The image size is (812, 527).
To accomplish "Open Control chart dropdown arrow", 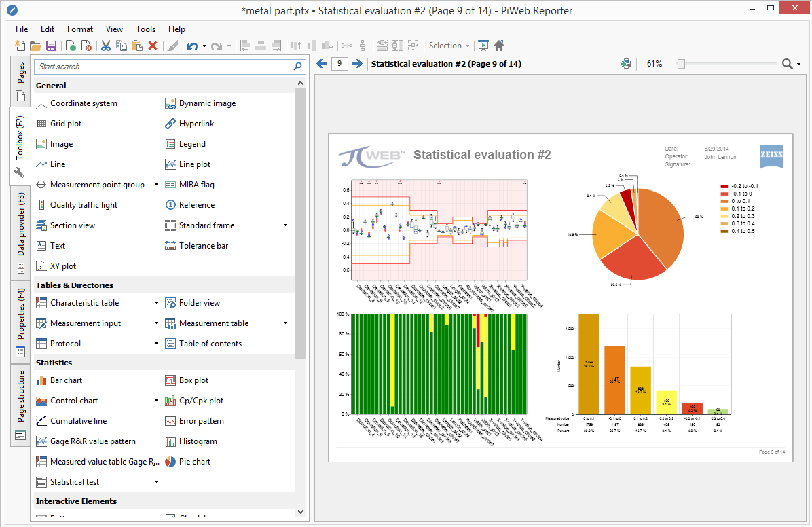I will point(156,401).
